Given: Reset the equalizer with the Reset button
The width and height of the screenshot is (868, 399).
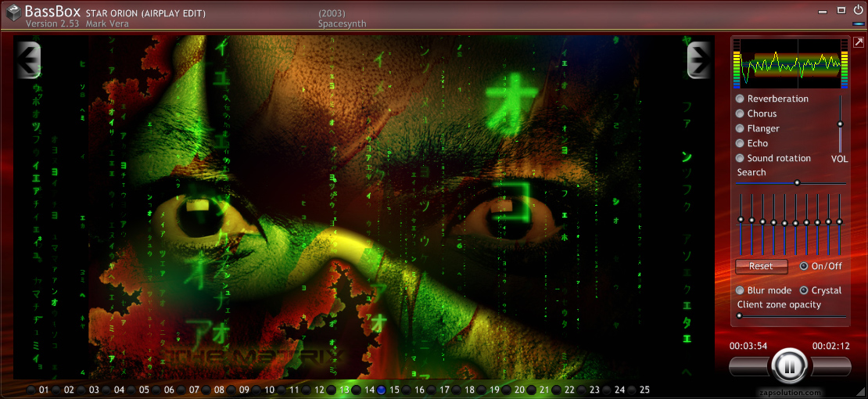Looking at the screenshot, I should (761, 266).
